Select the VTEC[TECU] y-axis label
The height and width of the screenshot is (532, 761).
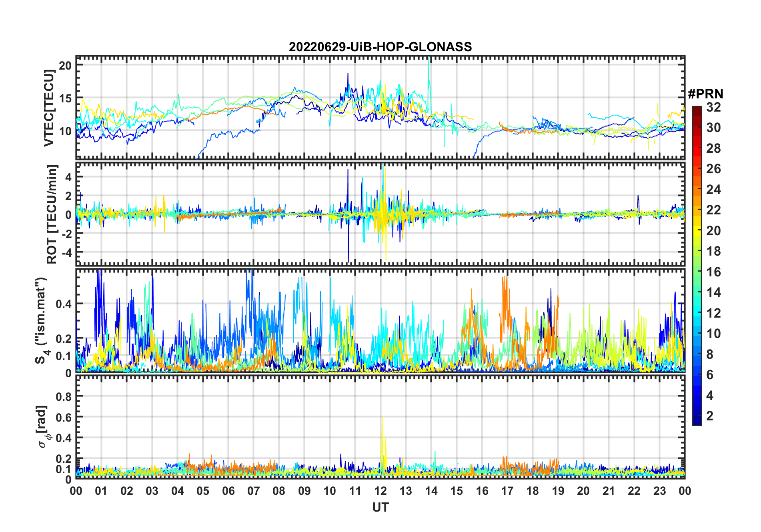click(x=49, y=108)
